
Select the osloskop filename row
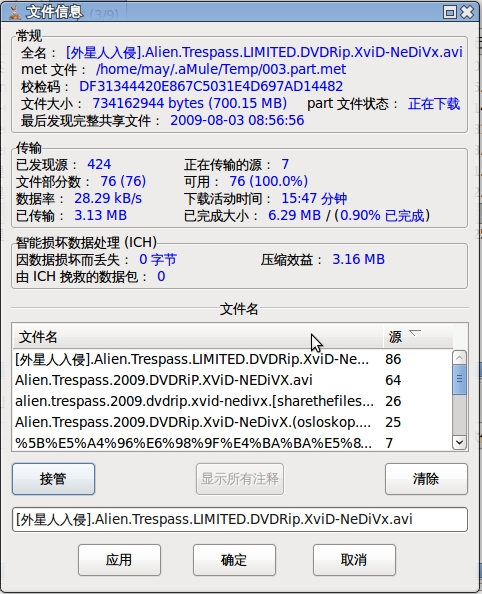[x=233, y=422]
